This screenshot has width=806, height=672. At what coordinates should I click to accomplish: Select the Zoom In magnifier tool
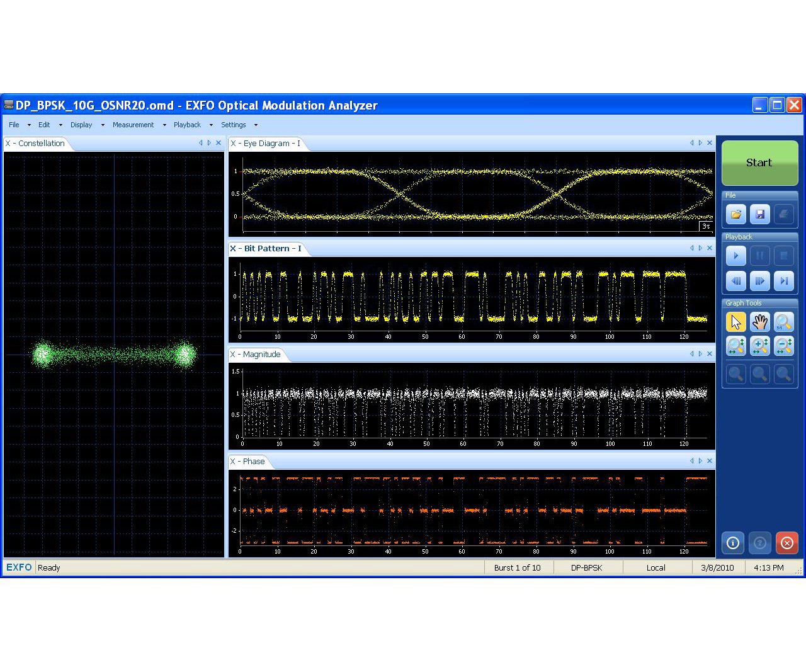[759, 346]
